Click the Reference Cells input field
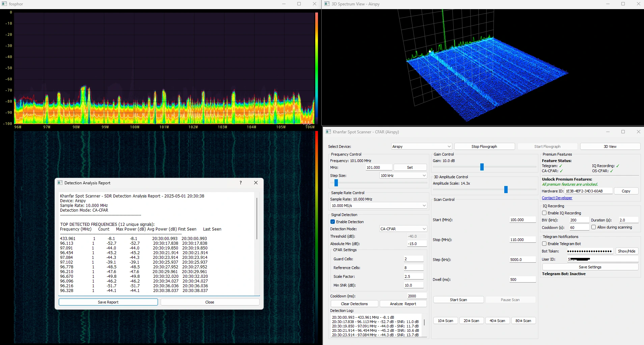 413,268
